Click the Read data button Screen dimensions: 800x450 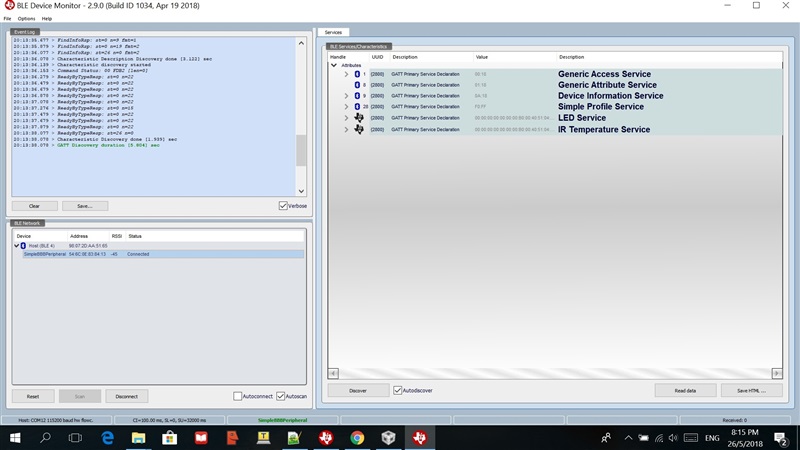click(685, 390)
